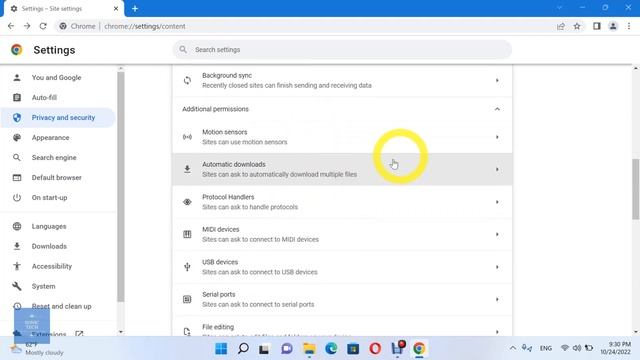
Task: Open Windows taskbar search
Action: 243,349
